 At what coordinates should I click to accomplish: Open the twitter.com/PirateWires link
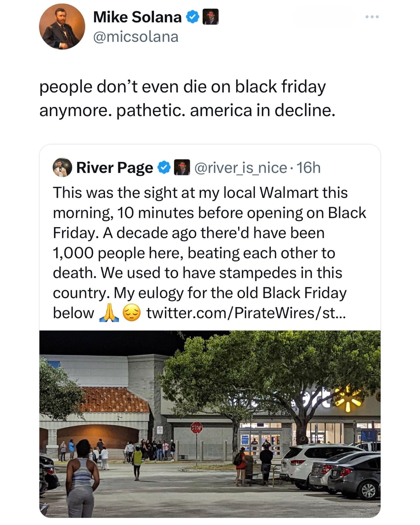[246, 313]
